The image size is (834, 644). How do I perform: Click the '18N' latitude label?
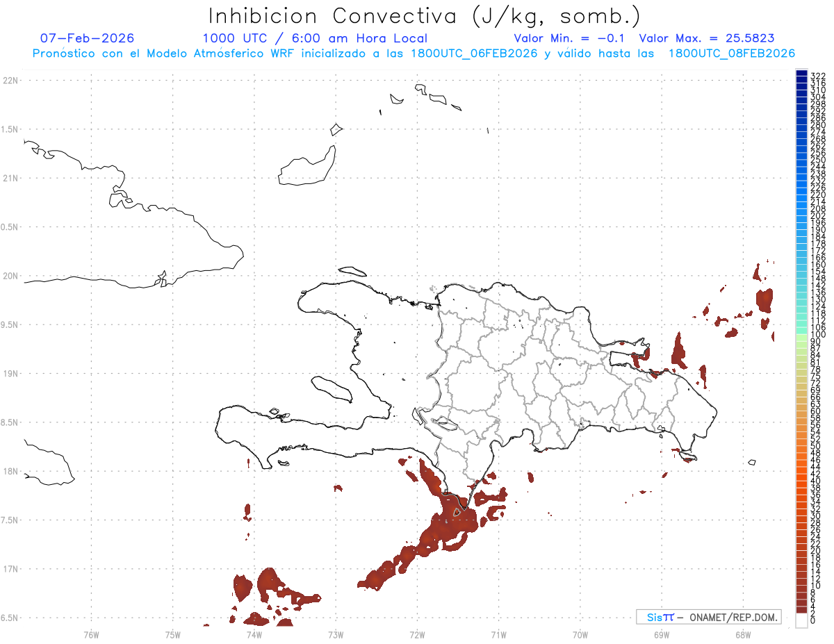(x=10, y=471)
